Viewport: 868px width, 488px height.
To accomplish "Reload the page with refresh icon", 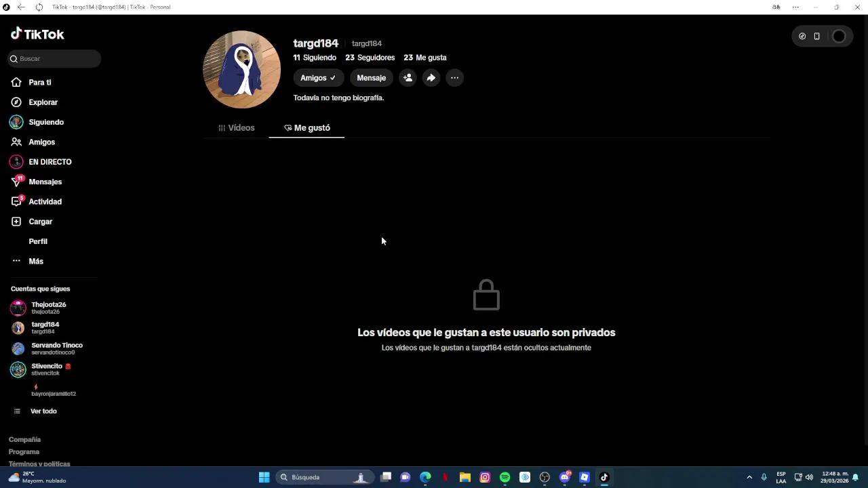I will click(x=39, y=7).
